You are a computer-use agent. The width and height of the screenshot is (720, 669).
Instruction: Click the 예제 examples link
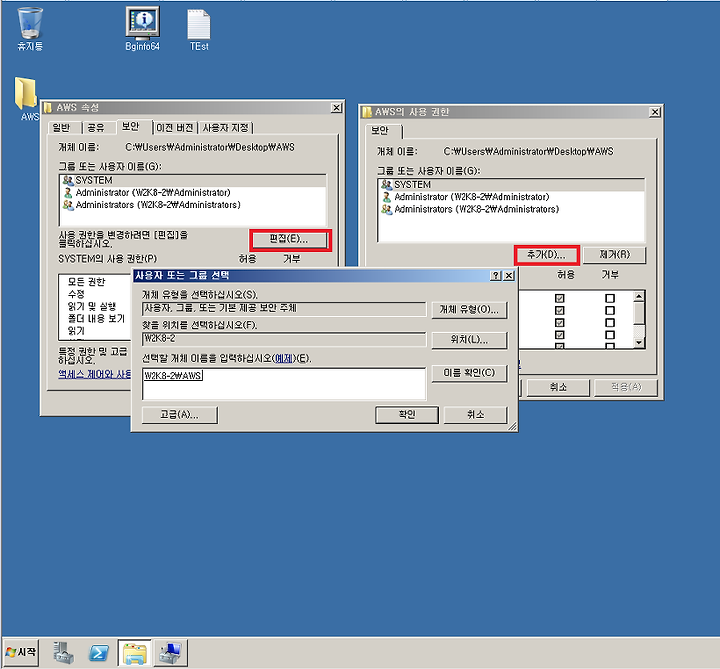[x=284, y=359]
